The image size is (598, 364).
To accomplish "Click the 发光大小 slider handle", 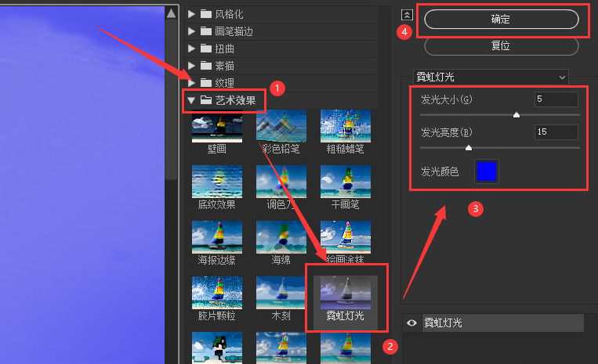I will coord(516,115).
